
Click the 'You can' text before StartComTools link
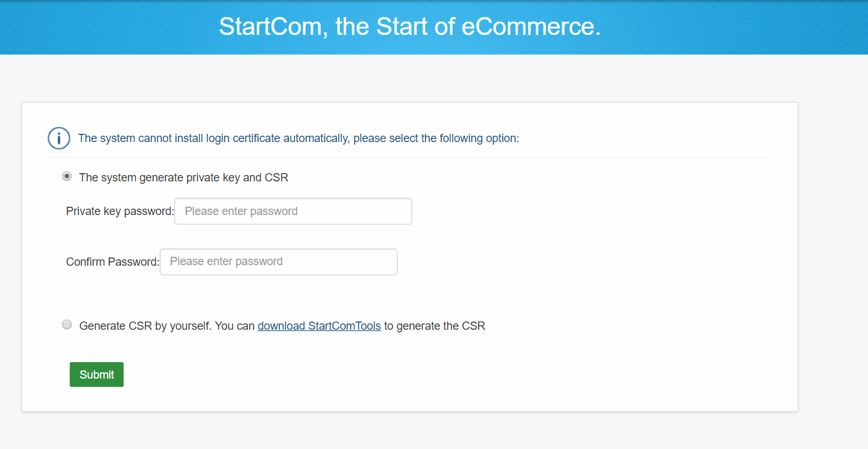pyautogui.click(x=235, y=326)
